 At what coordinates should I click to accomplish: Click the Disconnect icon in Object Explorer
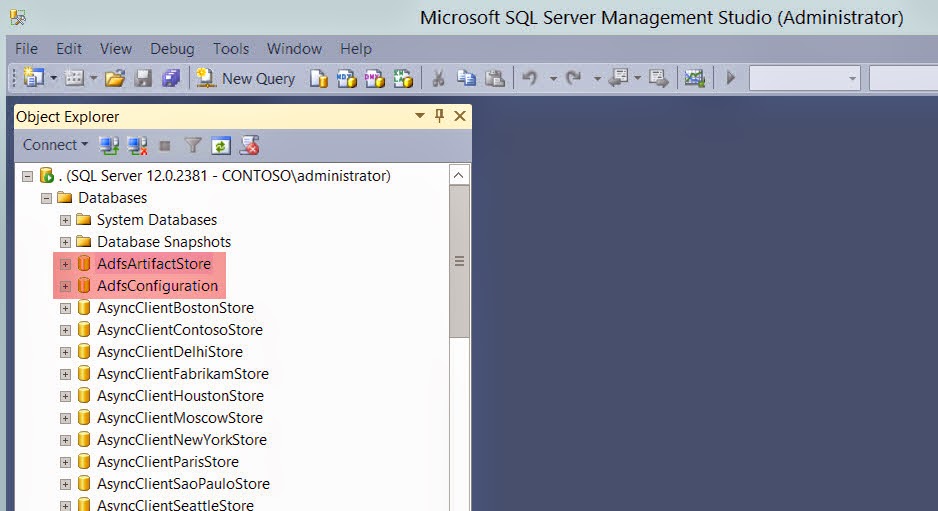coord(137,145)
